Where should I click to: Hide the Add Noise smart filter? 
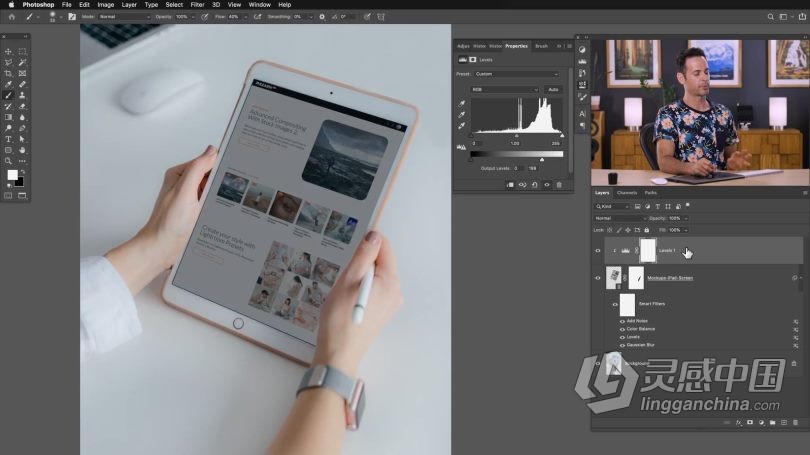coord(622,321)
